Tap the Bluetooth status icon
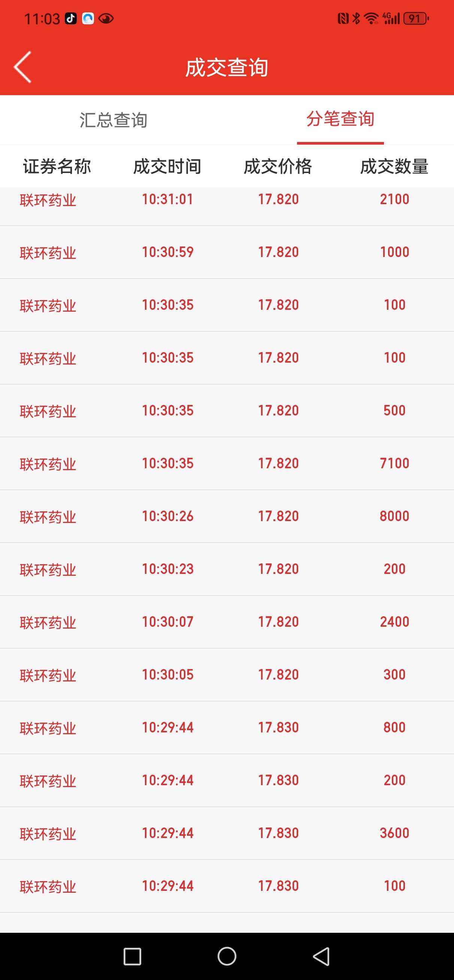The width and height of the screenshot is (454, 980). point(356,18)
